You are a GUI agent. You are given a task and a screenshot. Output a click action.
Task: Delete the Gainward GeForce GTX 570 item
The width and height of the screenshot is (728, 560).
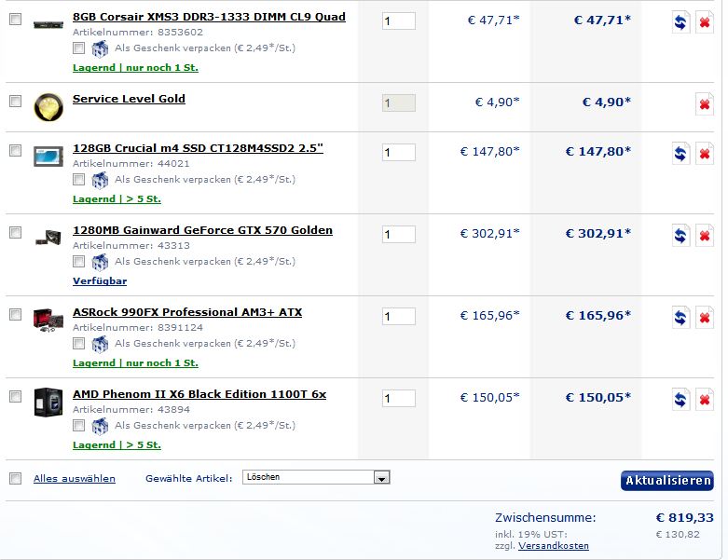pos(705,235)
